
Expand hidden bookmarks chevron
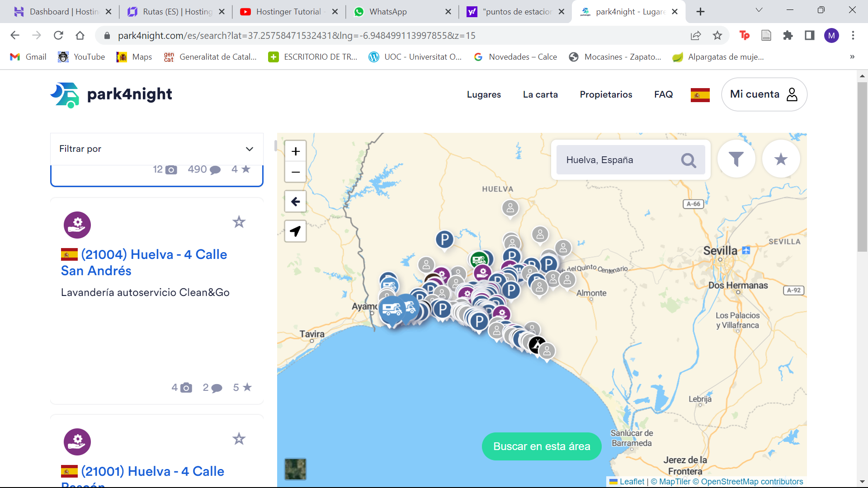tap(852, 57)
